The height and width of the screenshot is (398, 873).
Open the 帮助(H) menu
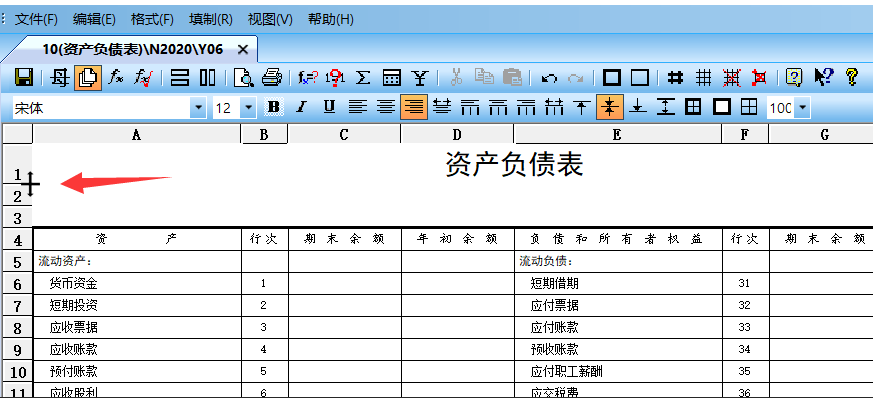point(331,19)
